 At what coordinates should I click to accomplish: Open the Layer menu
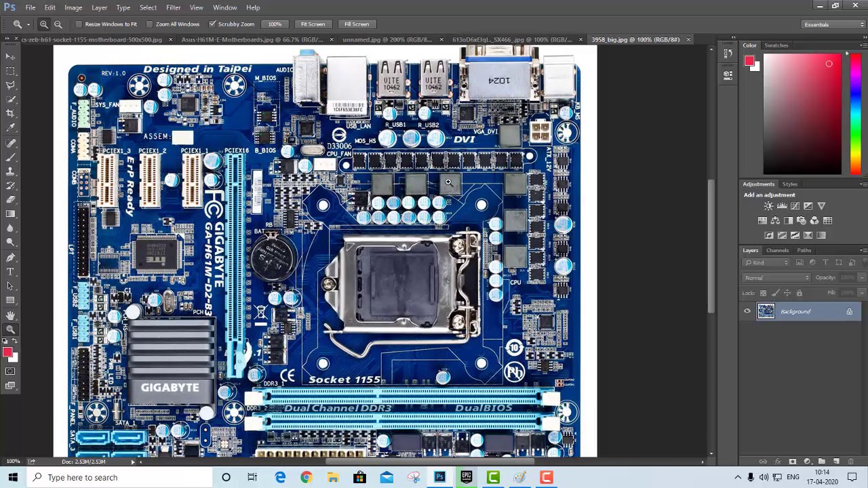pyautogui.click(x=99, y=7)
